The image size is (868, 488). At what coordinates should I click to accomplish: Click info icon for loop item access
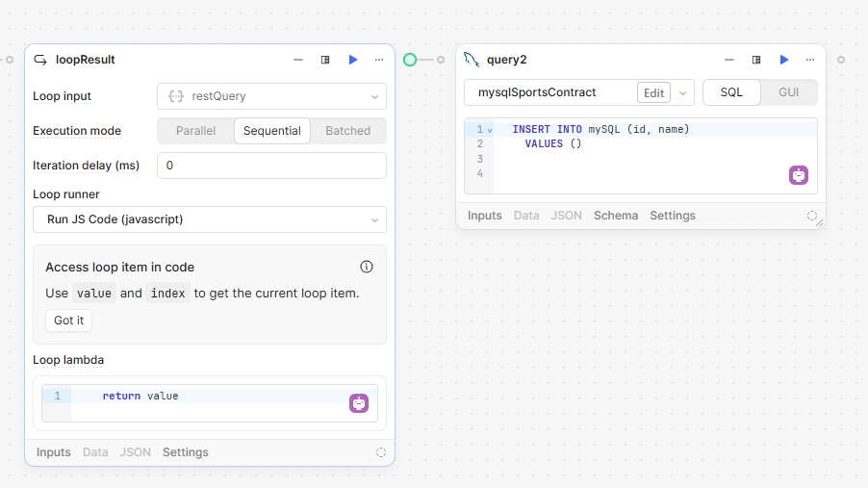pyautogui.click(x=367, y=267)
